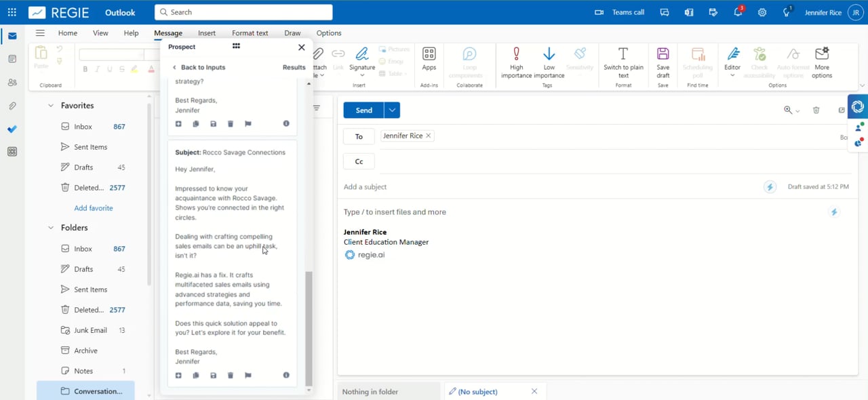868x400 pixels.
Task: Pick the font color
Action: [x=151, y=69]
